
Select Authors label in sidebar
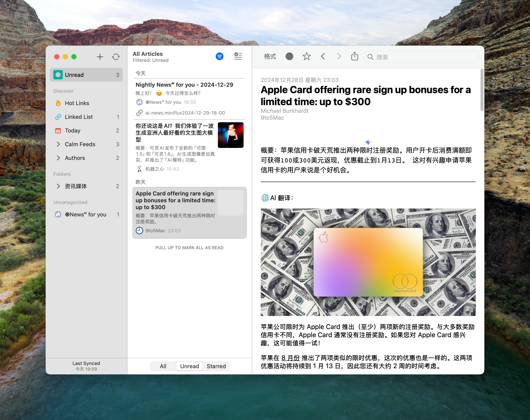click(x=75, y=158)
